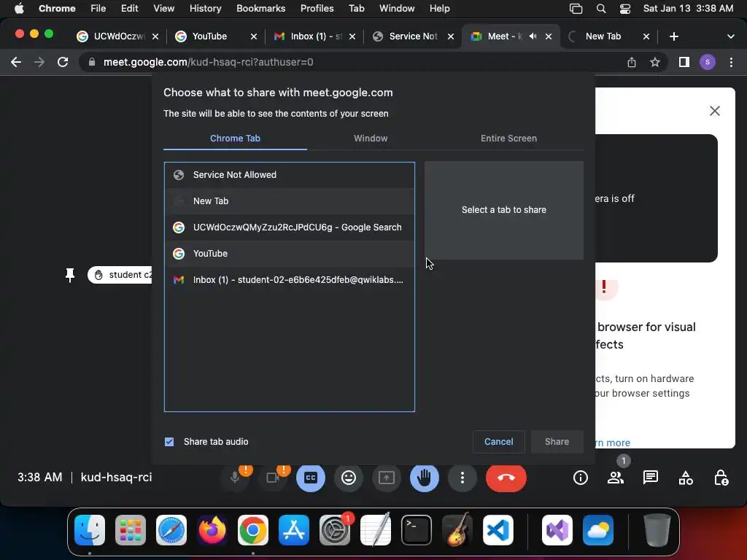Pick the YouTube entry in share list
This screenshot has height=560, width=747.
[289, 253]
